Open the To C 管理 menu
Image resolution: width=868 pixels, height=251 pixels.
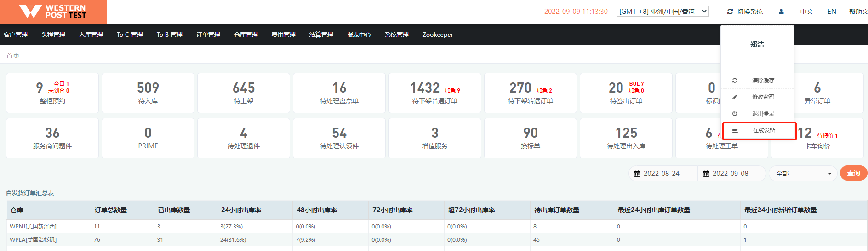(130, 35)
